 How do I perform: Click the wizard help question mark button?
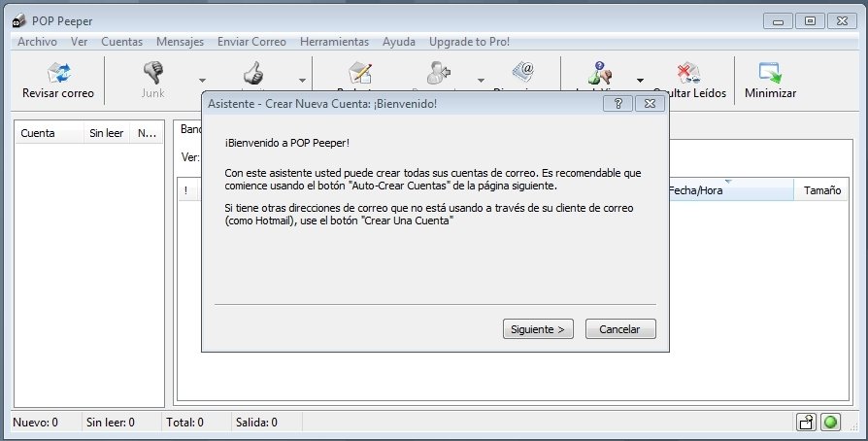(618, 104)
